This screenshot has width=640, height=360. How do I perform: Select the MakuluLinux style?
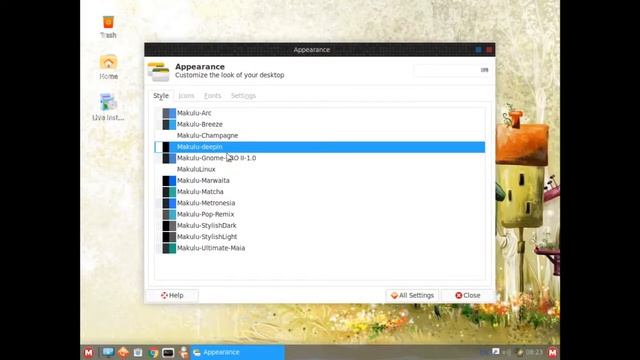[x=320, y=169]
